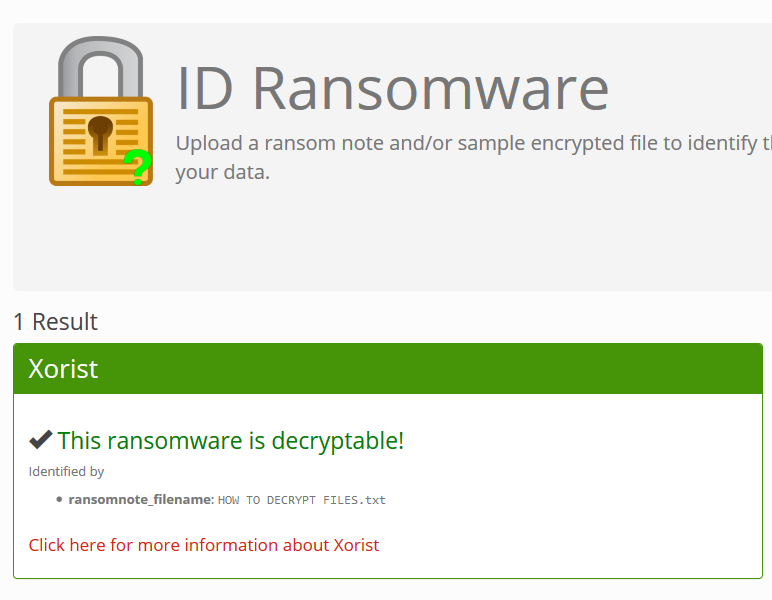772x600 pixels.
Task: Click the "Identified by" label
Action: 66,472
